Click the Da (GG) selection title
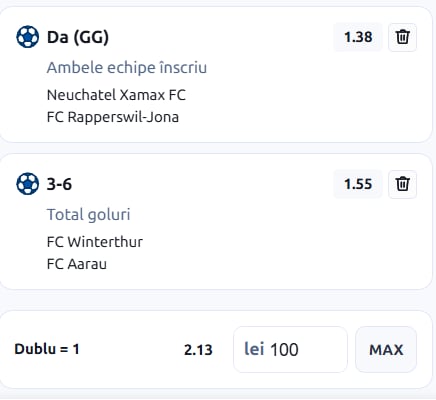436x400 pixels. (78, 37)
